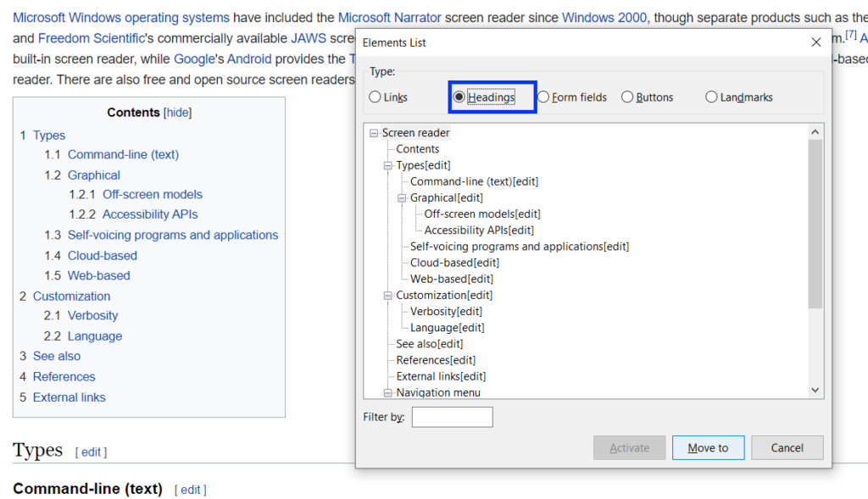Click the Activate button
The height and width of the screenshot is (499, 868).
click(630, 447)
